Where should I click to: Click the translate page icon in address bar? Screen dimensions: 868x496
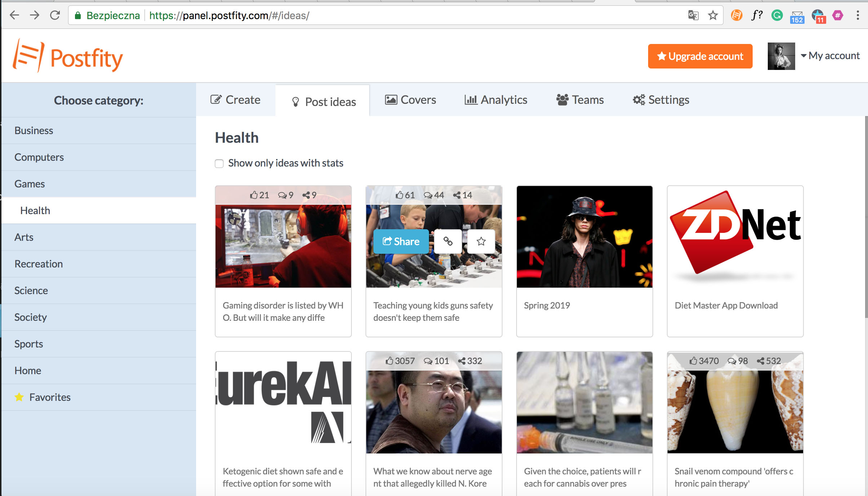pos(693,15)
